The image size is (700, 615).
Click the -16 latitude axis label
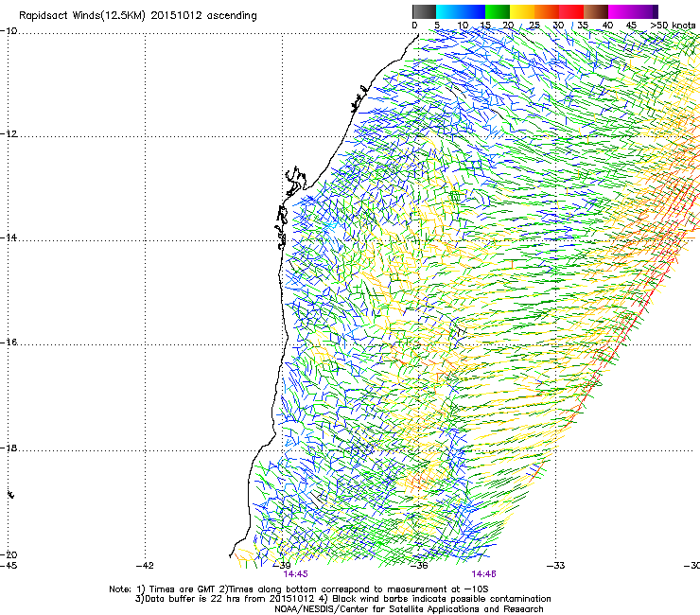click(9, 343)
